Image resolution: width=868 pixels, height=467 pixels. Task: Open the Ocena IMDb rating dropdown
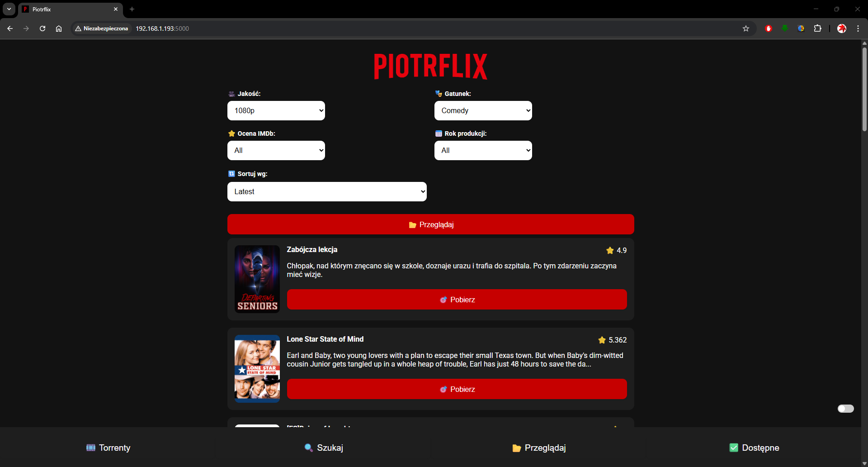coord(276,150)
